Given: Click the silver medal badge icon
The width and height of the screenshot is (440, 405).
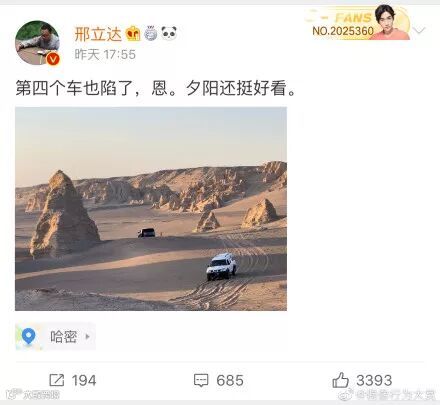Looking at the screenshot, I should coord(151,33).
